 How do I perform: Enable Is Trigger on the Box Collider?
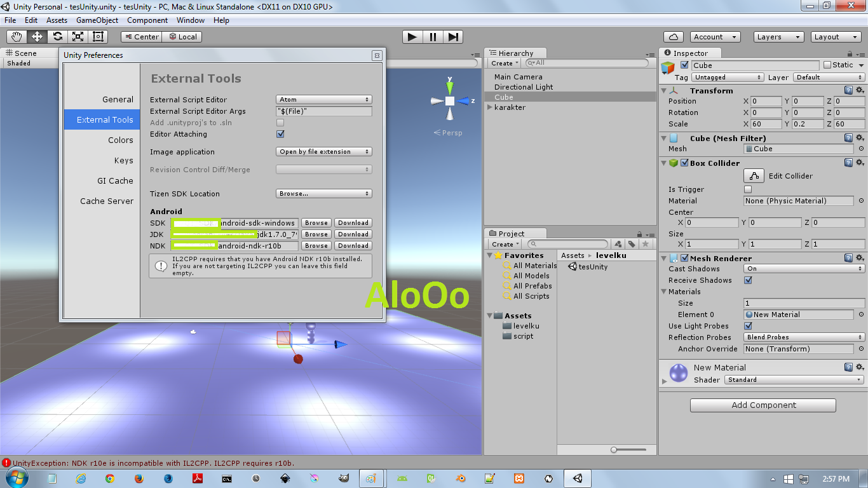[x=748, y=189]
